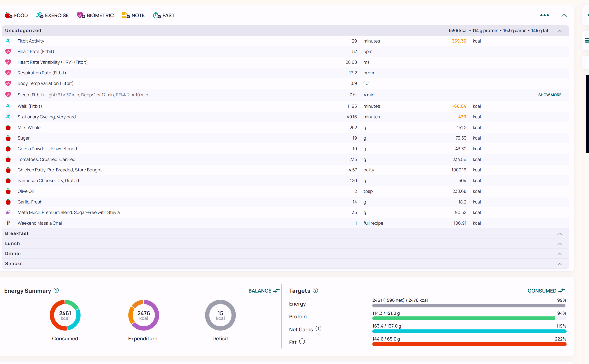The width and height of the screenshot is (589, 364).
Task: Toggle the CONSUMED targets view
Action: [546, 291]
